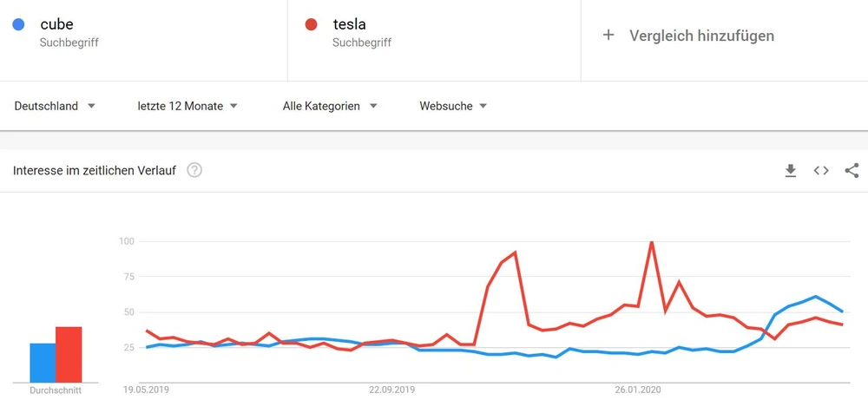
Task: Open the Alle Kategorien dropdown
Action: [330, 106]
